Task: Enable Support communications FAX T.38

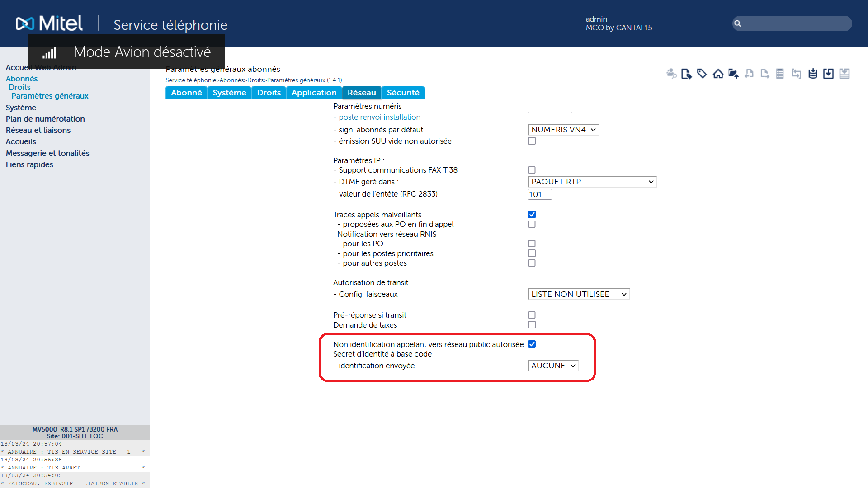Action: 532,170
